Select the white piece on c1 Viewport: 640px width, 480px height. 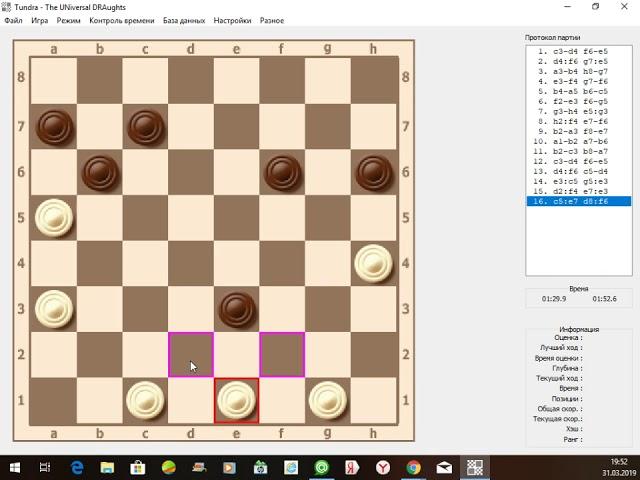point(145,400)
